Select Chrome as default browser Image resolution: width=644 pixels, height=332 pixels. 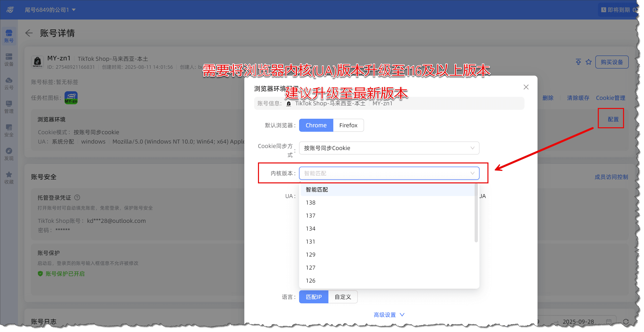[x=316, y=125]
